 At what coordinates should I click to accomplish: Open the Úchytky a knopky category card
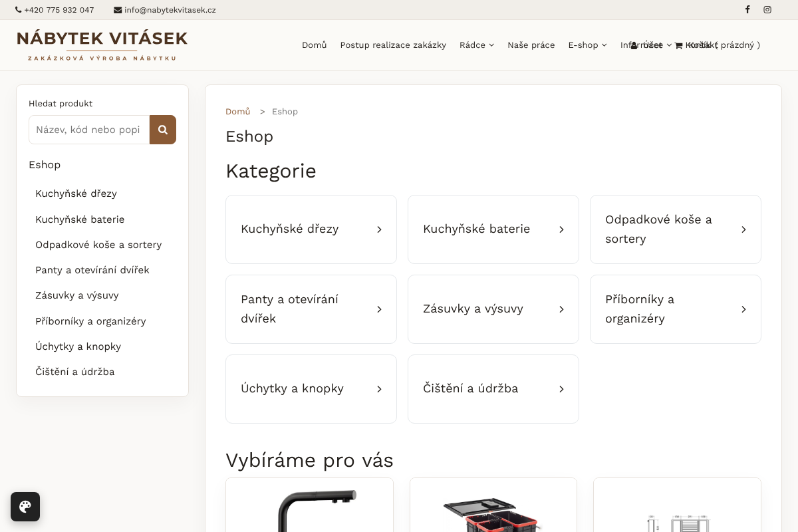(311, 389)
